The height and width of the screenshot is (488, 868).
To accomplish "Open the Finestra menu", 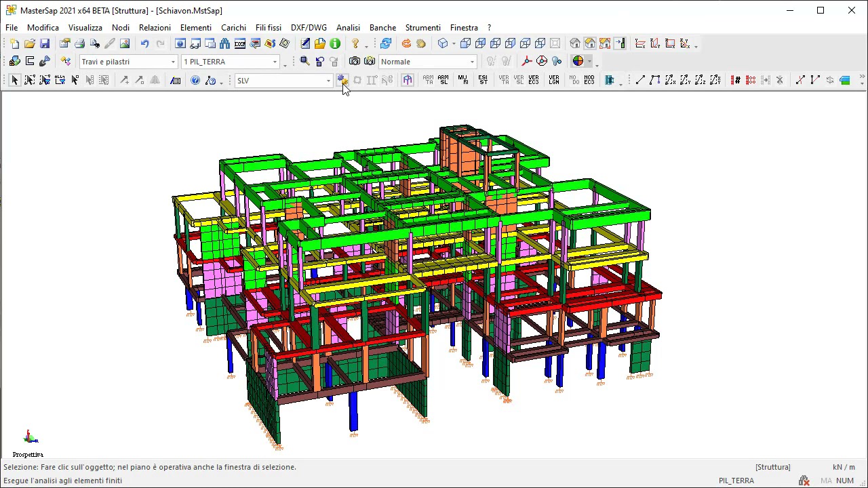I will click(464, 28).
